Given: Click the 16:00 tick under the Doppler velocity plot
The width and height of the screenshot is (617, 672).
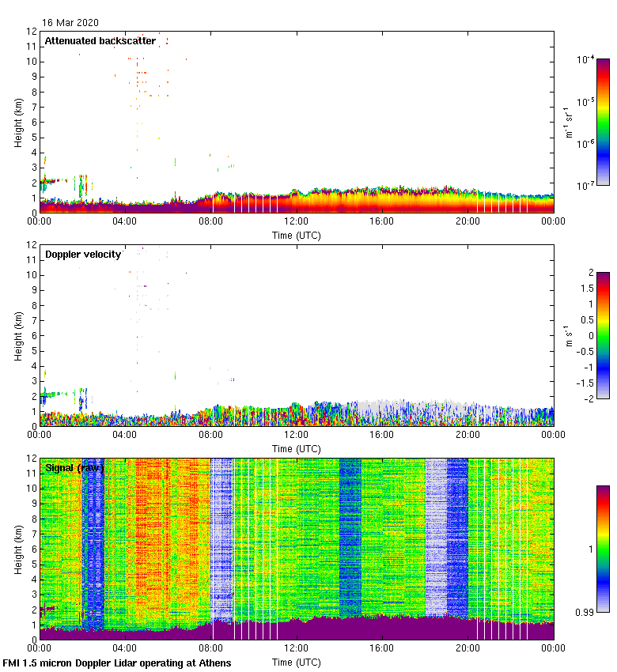Looking at the screenshot, I should click(382, 436).
